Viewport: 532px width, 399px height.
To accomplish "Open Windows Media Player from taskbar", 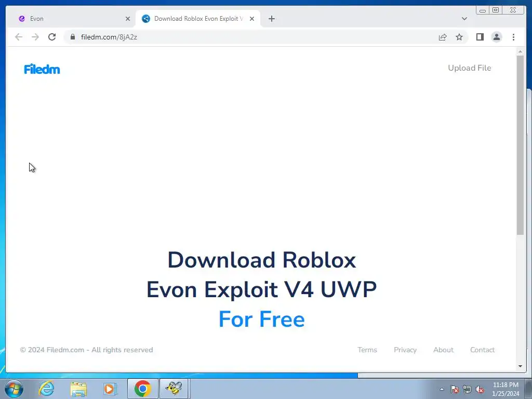I will click(110, 389).
